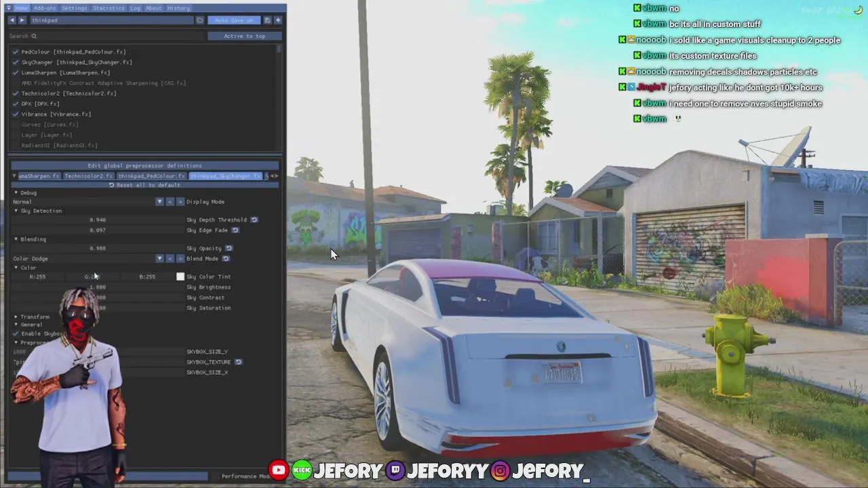This screenshot has width=868, height=488.
Task: Select previous Display Mode option
Action: tap(170, 202)
